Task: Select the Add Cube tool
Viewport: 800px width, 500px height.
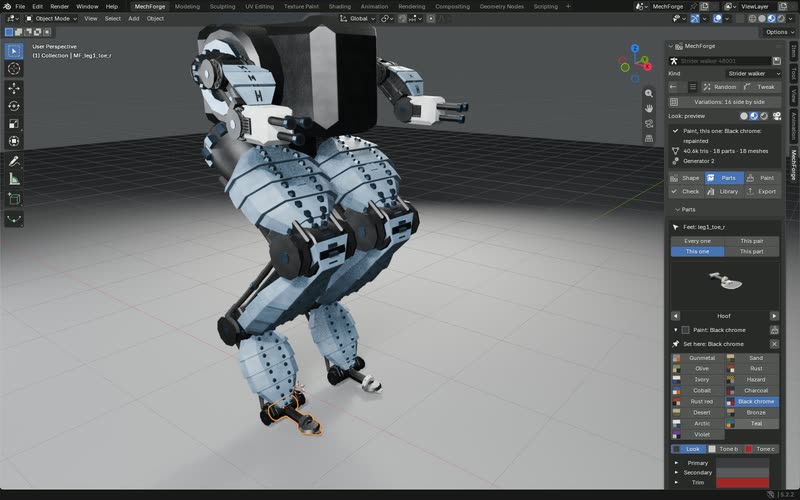Action: point(14,199)
